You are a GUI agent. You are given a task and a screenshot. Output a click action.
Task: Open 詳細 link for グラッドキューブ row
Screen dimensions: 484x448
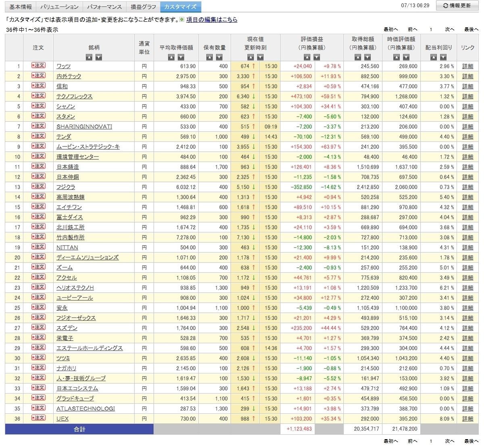467,398
